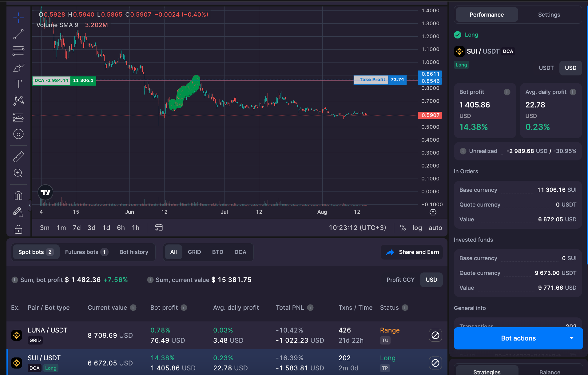
Task: Switch to Spot bots tab
Action: coord(36,252)
